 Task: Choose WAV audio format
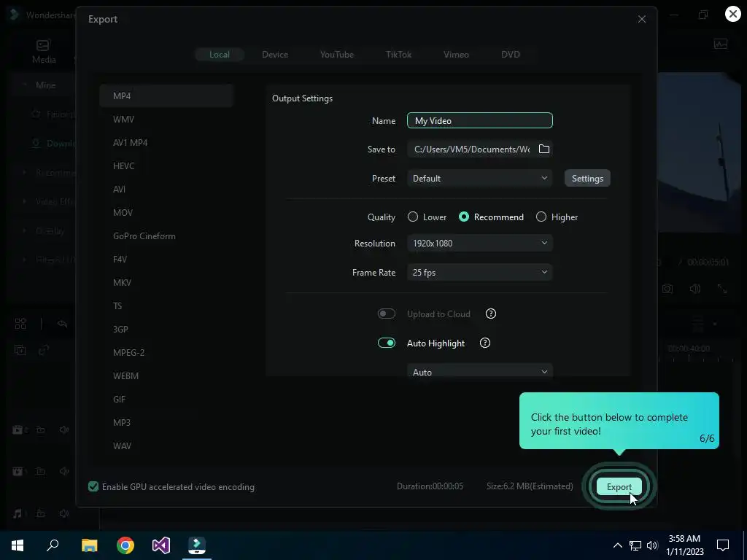pyautogui.click(x=166, y=446)
